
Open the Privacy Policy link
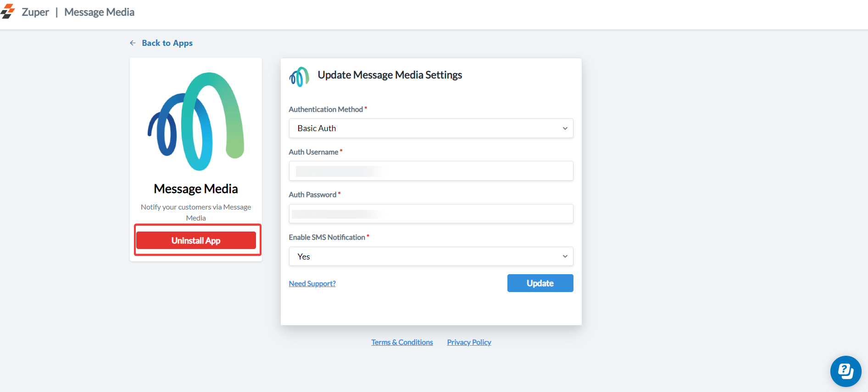[x=469, y=342]
